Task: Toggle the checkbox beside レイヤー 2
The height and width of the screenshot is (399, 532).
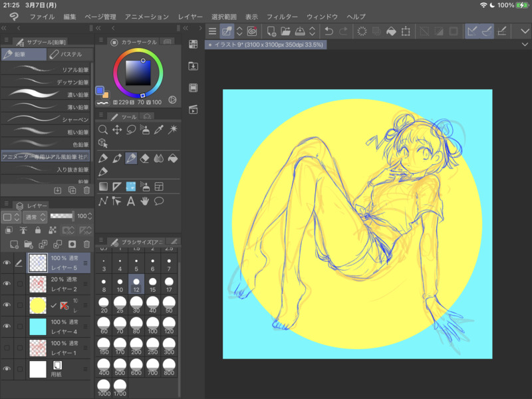Action: [20, 284]
